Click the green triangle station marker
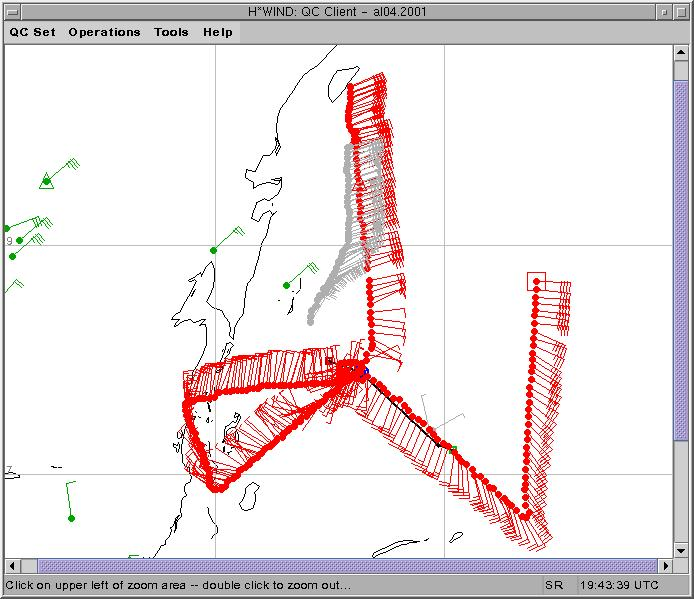This screenshot has width=694, height=599. tap(46, 181)
